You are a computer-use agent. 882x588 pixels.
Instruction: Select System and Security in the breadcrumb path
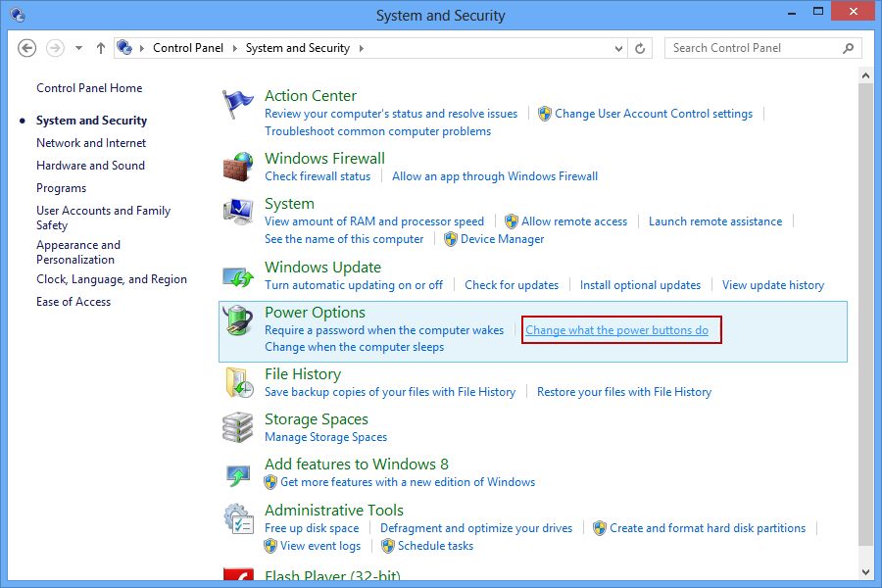(298, 48)
